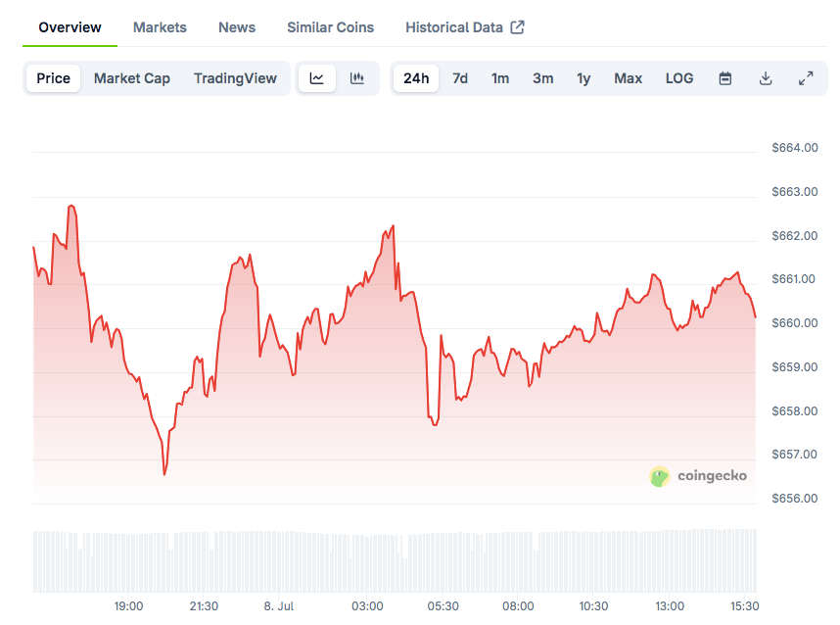
Task: Switch to TradingView chart
Action: point(235,78)
